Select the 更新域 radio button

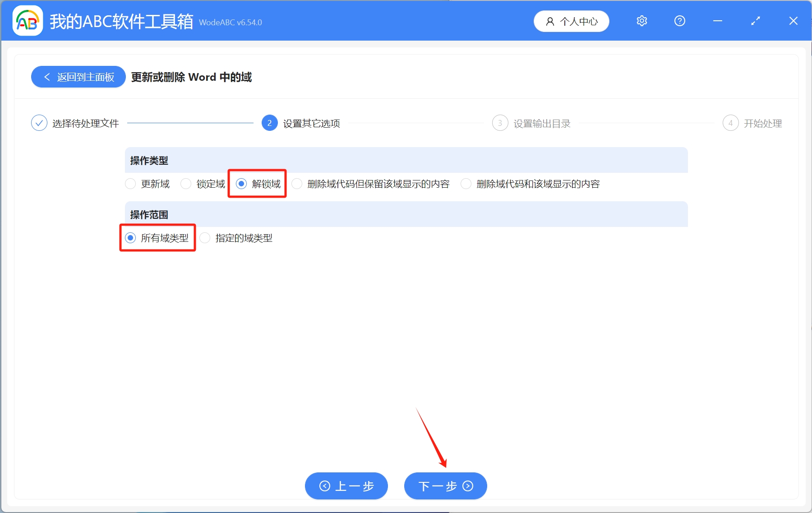pyautogui.click(x=130, y=184)
